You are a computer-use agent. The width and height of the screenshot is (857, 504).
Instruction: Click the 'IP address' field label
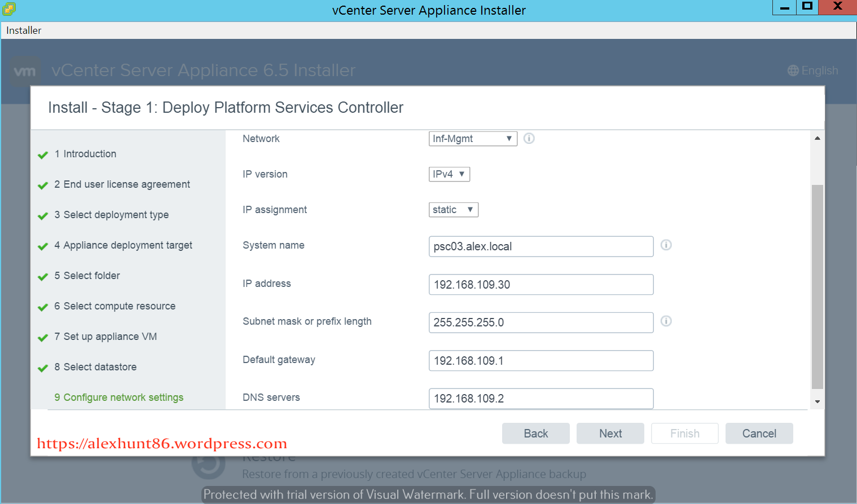pos(267,284)
